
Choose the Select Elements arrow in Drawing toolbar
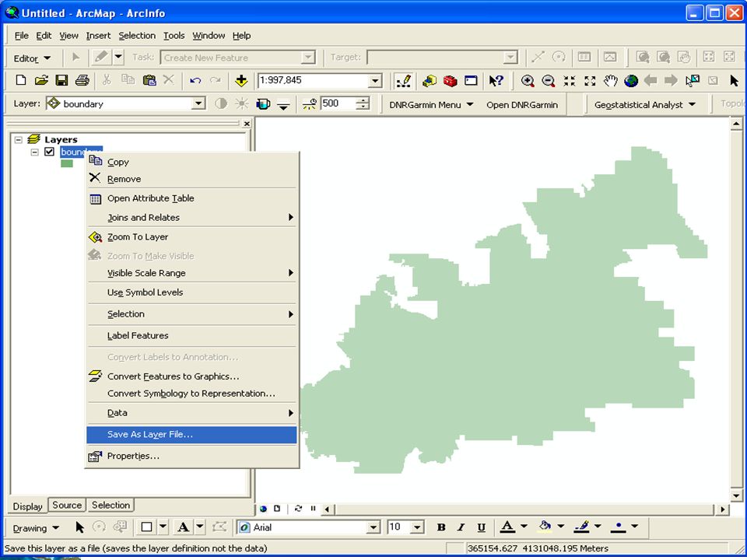pos(79,527)
